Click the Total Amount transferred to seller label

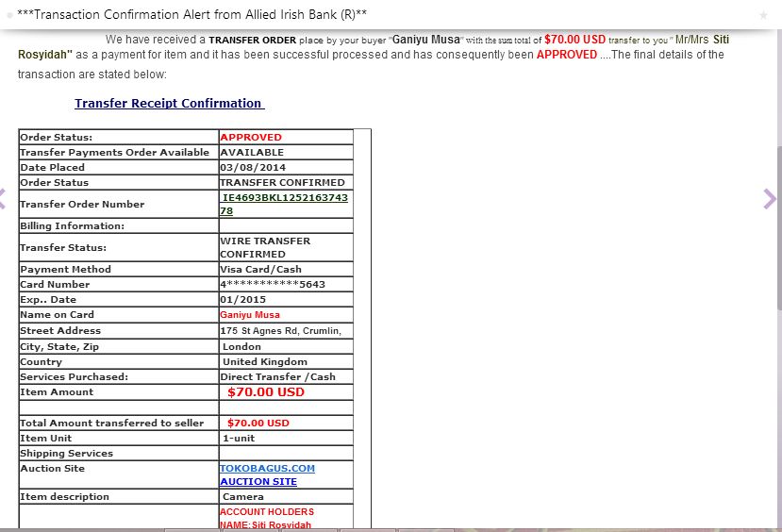pyautogui.click(x=111, y=424)
